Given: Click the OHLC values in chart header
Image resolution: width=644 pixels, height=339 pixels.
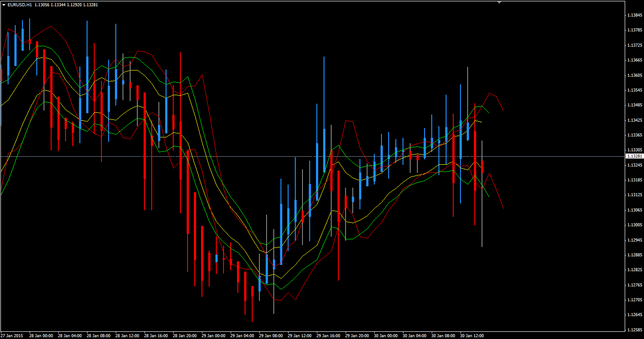Looking at the screenshot, I should (x=66, y=4).
